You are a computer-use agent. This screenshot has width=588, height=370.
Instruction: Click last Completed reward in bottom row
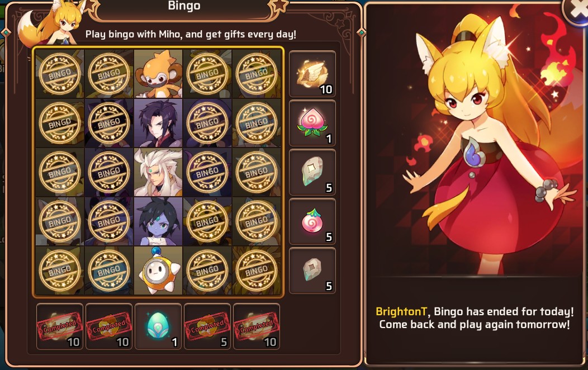click(x=257, y=326)
